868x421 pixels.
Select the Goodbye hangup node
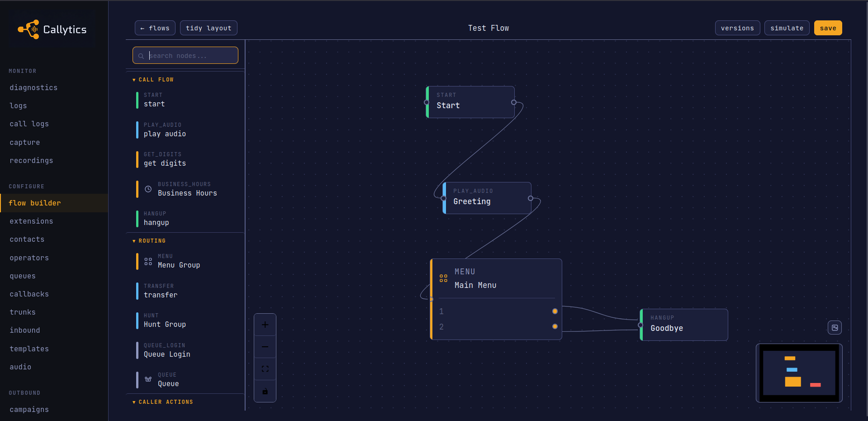point(684,325)
